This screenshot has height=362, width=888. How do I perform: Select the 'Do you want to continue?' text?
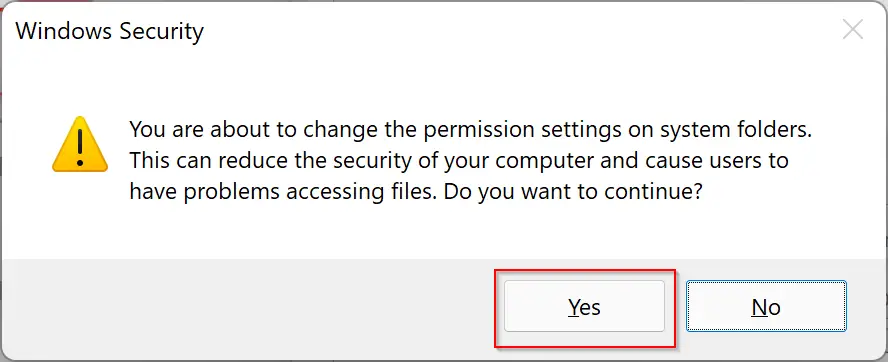click(x=573, y=192)
